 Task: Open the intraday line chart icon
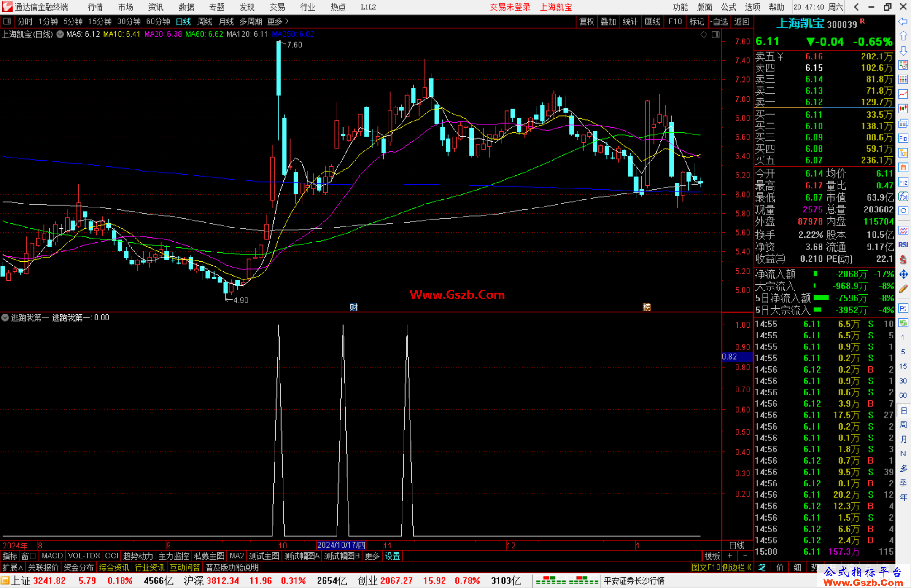[903, 94]
